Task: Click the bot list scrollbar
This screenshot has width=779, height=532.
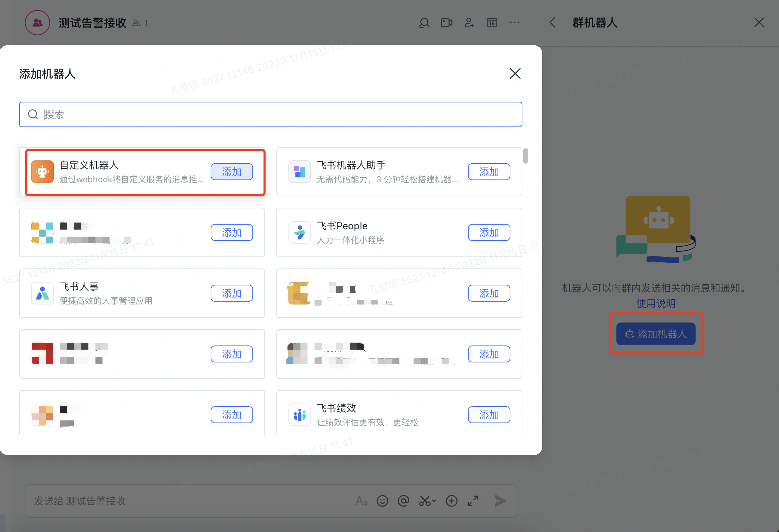Action: [x=526, y=156]
